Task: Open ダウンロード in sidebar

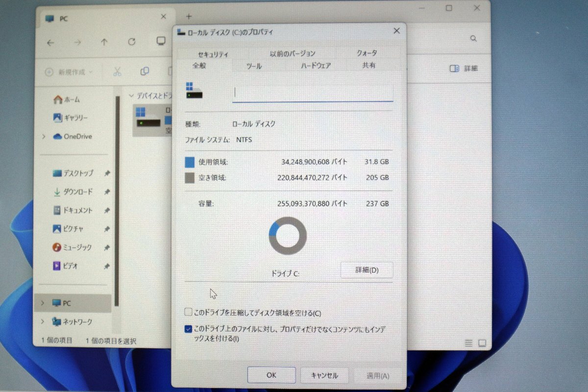Action: [73, 192]
